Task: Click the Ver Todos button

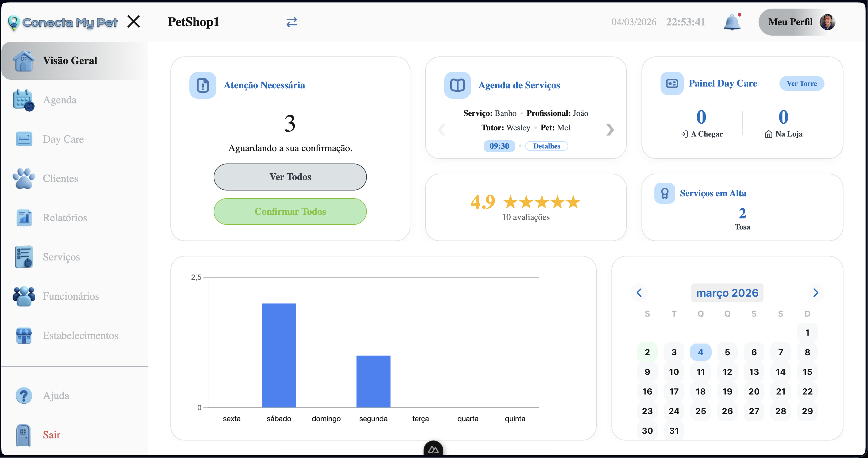Action: click(x=290, y=177)
